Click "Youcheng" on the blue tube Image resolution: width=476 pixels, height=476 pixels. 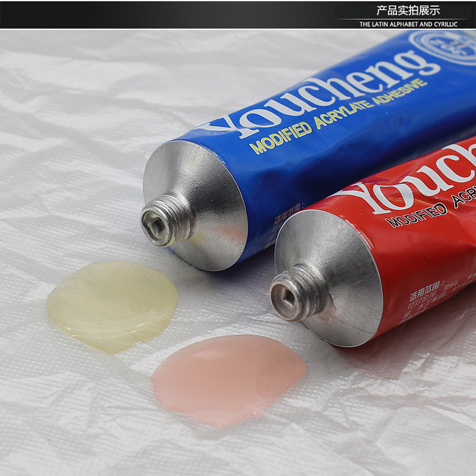click(x=317, y=94)
